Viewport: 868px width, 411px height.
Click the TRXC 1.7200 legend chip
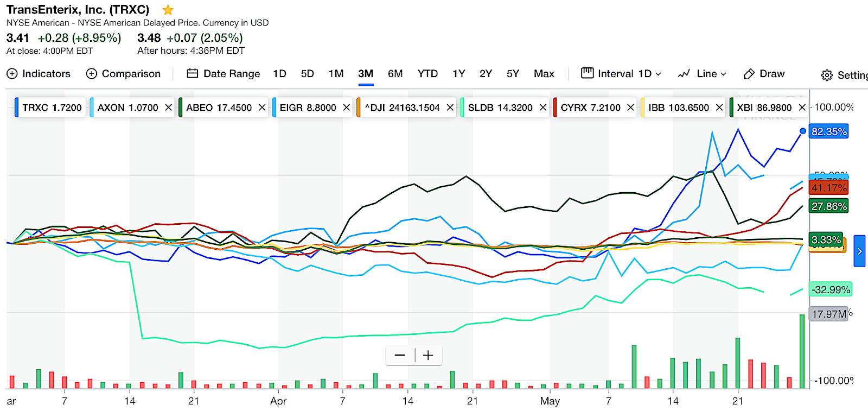(50, 108)
